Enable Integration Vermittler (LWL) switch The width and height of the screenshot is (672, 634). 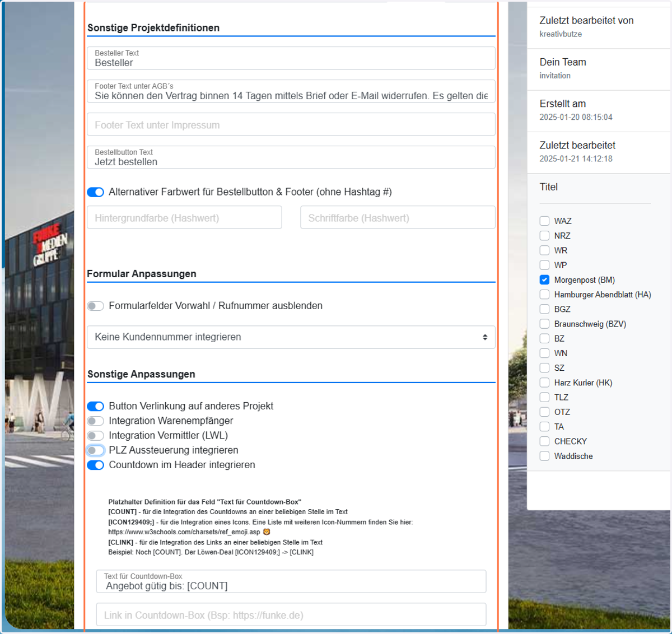pos(96,435)
